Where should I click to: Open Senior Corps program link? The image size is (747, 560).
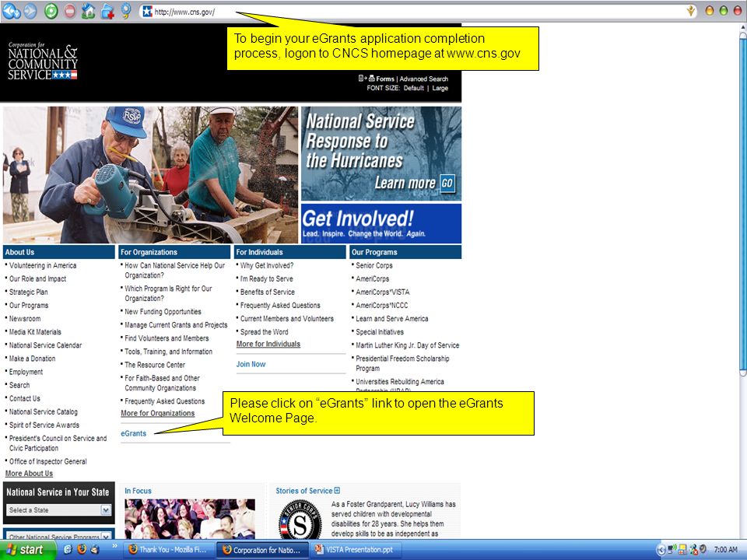pos(374,266)
